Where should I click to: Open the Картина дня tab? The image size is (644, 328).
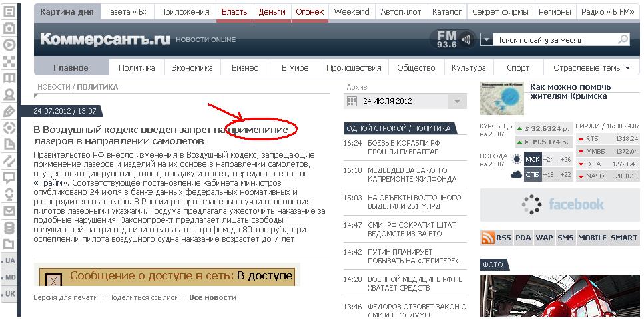click(67, 12)
